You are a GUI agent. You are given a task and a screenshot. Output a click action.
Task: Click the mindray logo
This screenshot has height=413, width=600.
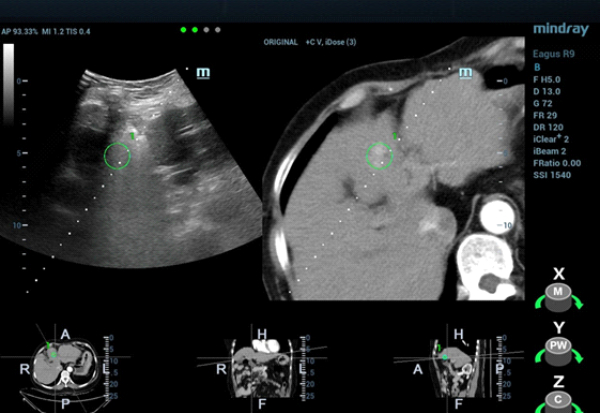[561, 29]
